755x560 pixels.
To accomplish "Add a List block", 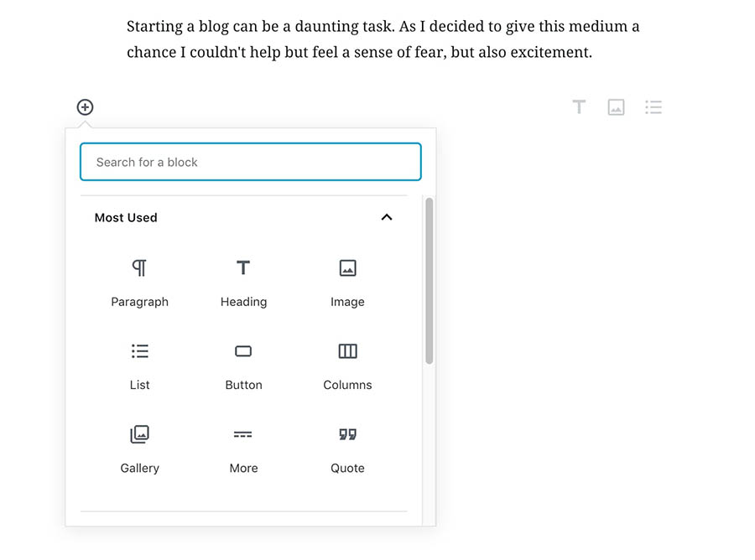I will coord(139,366).
